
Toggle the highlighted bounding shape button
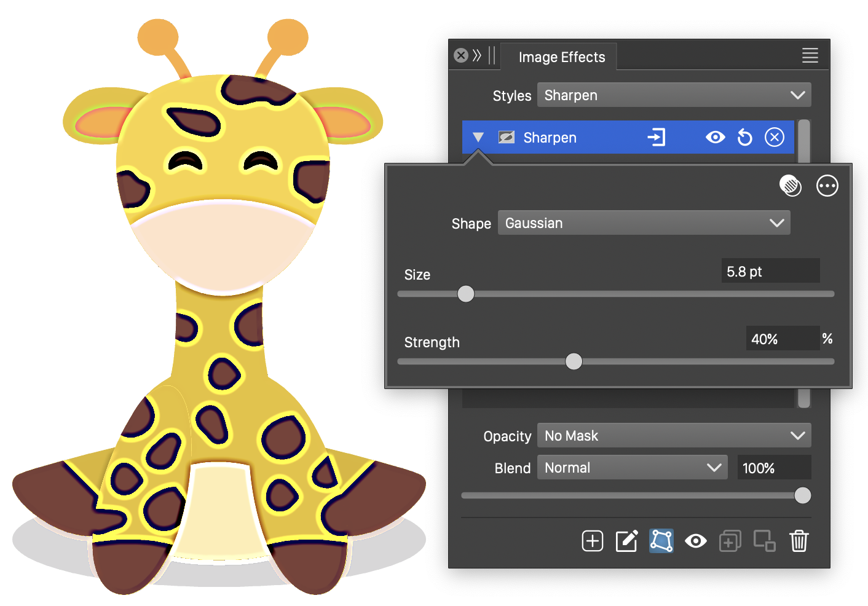(x=661, y=541)
